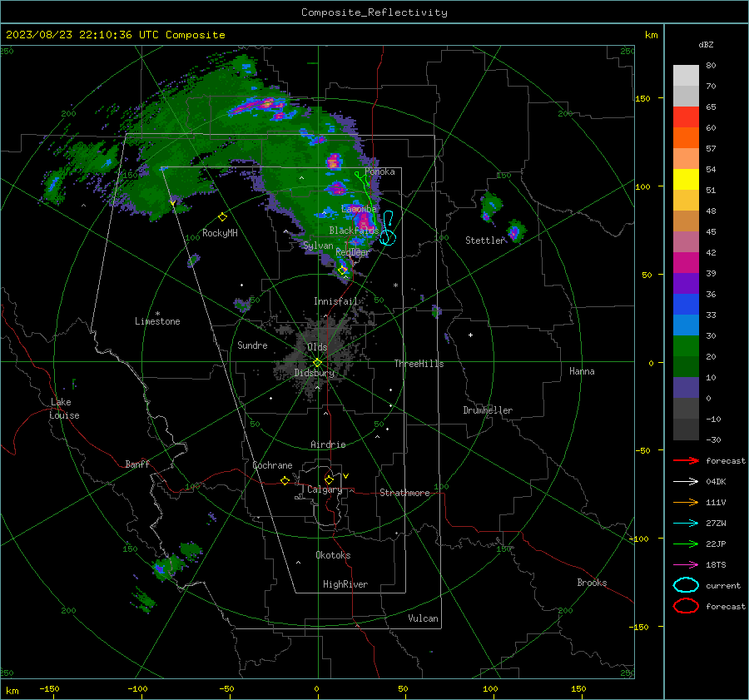
Task: Pick the red swatch between 65 and 60
Action: [x=686, y=117]
